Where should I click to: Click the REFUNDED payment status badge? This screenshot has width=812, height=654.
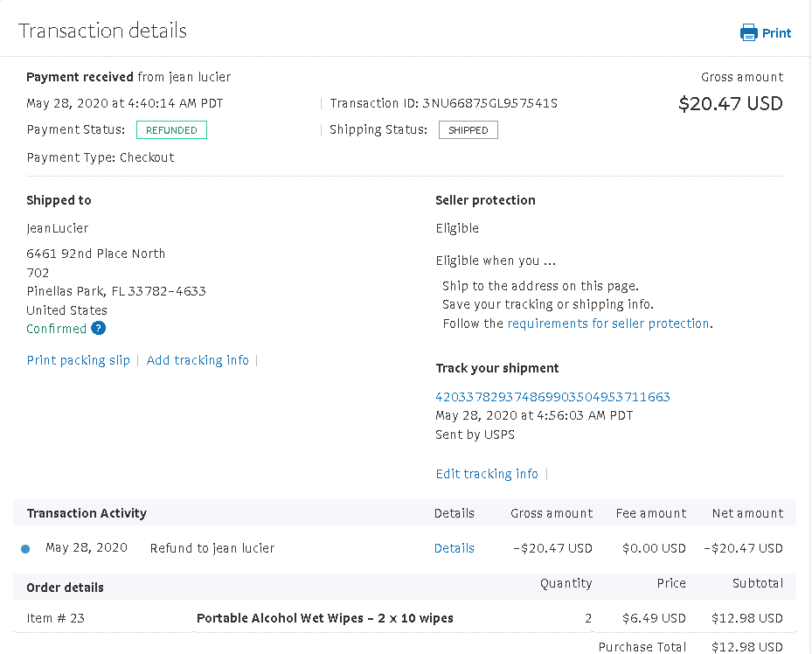(171, 130)
